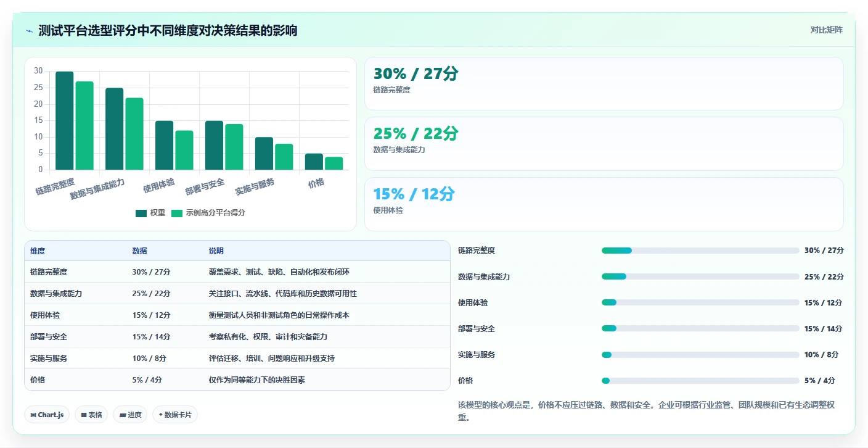Click the 15% / 14分 value beside progress bar

(x=823, y=329)
